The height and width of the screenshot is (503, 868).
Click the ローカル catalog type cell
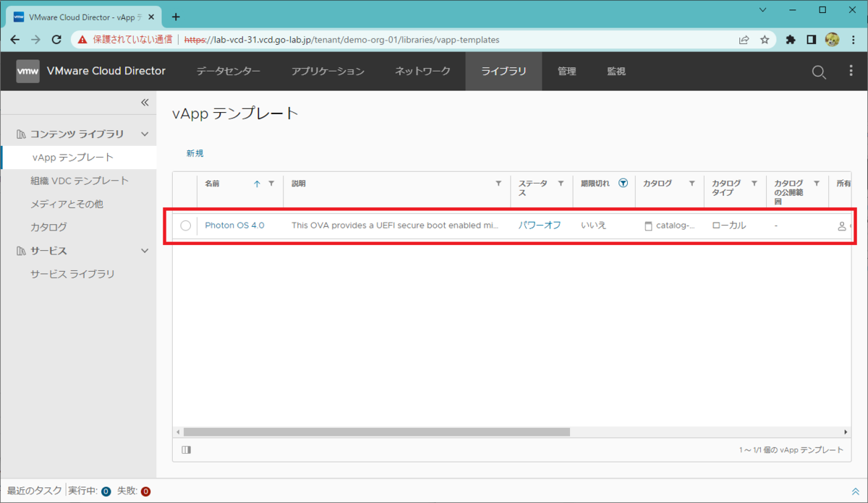[x=729, y=225]
